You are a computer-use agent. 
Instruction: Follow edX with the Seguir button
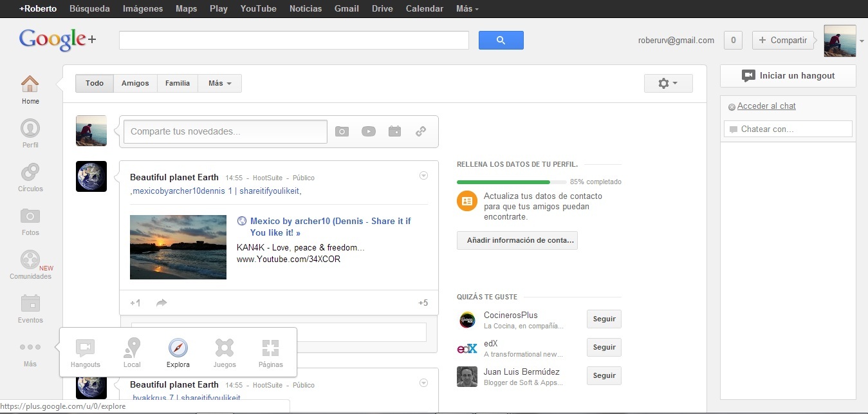click(603, 347)
